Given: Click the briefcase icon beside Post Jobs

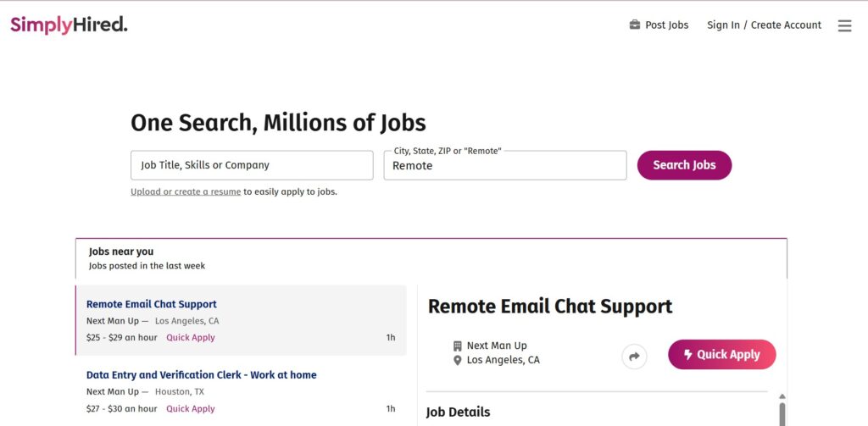Looking at the screenshot, I should [x=634, y=25].
